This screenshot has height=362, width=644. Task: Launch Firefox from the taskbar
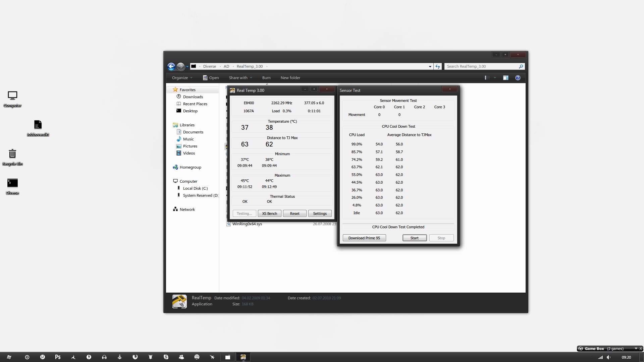coord(135,357)
